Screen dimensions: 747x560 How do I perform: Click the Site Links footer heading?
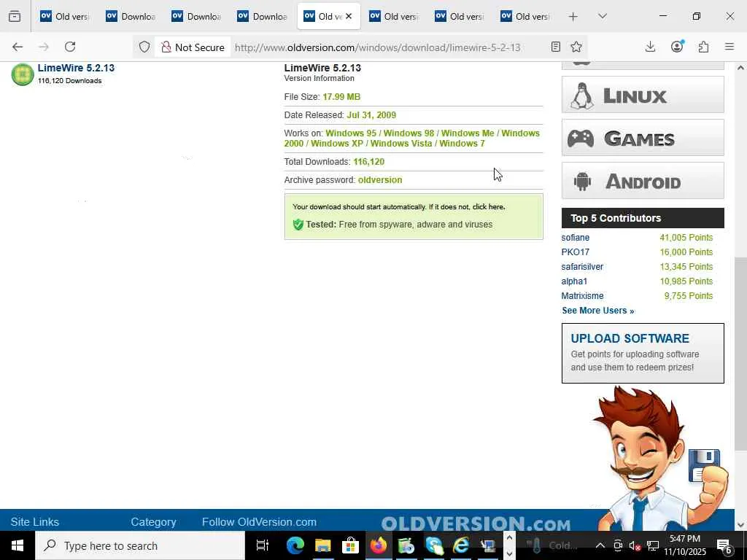tap(35, 522)
